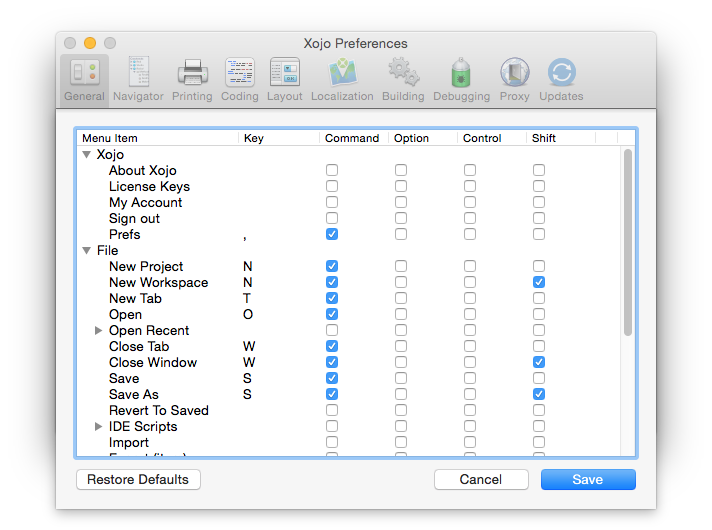This screenshot has width=712, height=530.
Task: Uncheck Shift for New Workspace
Action: point(539,282)
